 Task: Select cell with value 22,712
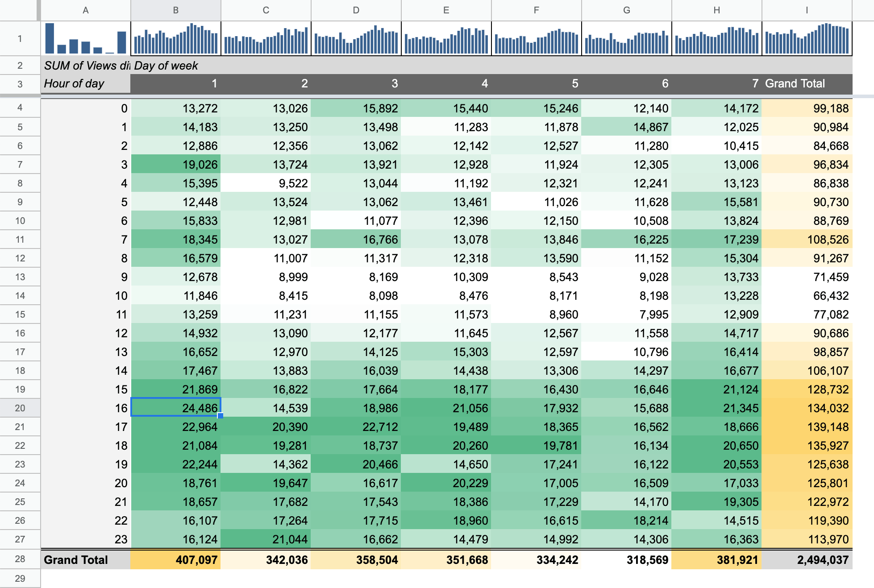(356, 427)
